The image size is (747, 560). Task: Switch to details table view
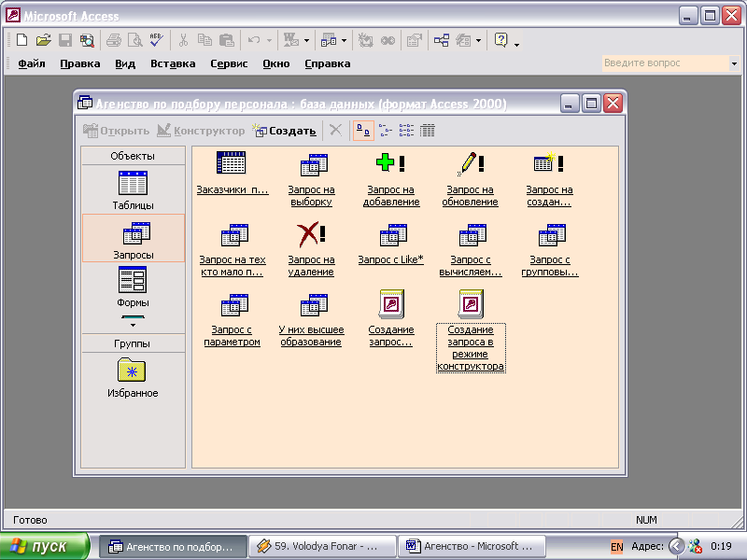point(428,131)
